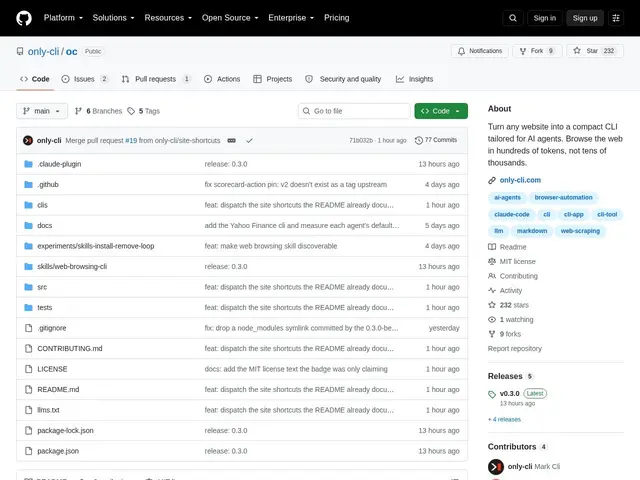The height and width of the screenshot is (480, 640).
Task: Open the .github folder
Action: click(48, 184)
